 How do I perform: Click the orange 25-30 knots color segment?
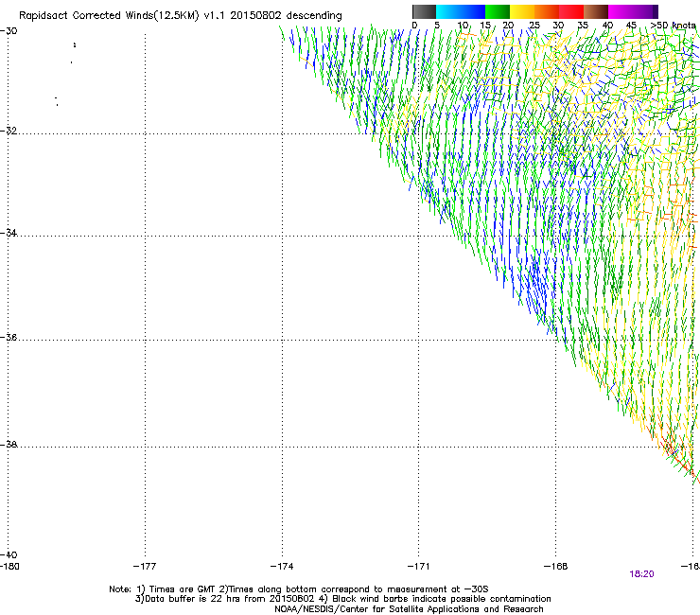coord(547,11)
